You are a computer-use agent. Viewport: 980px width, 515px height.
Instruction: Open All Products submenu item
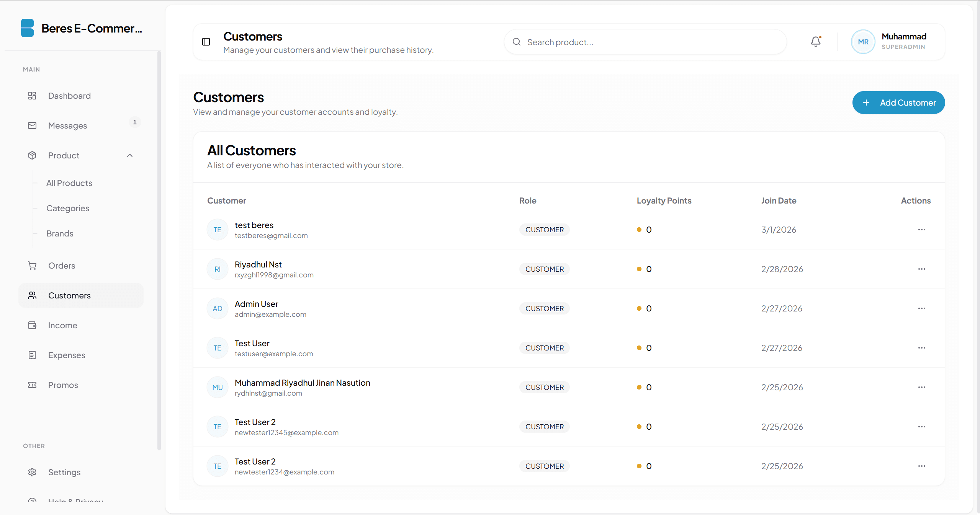[x=69, y=183]
